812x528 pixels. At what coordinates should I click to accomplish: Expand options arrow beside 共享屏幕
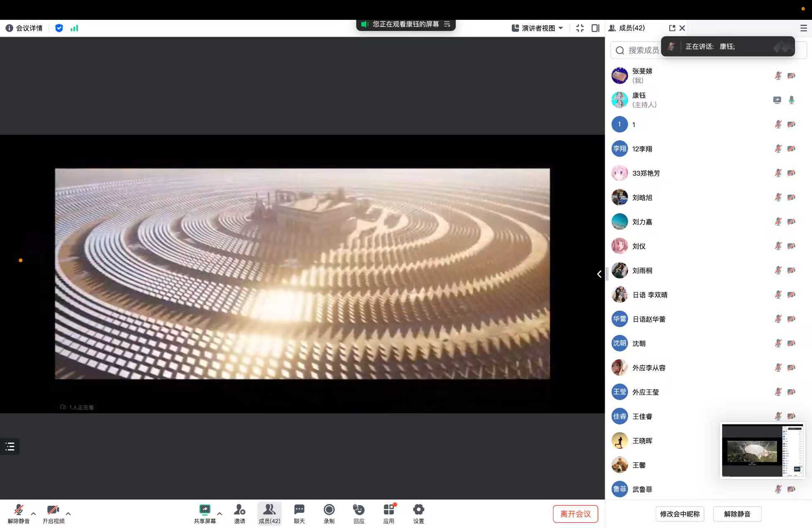pyautogui.click(x=219, y=514)
